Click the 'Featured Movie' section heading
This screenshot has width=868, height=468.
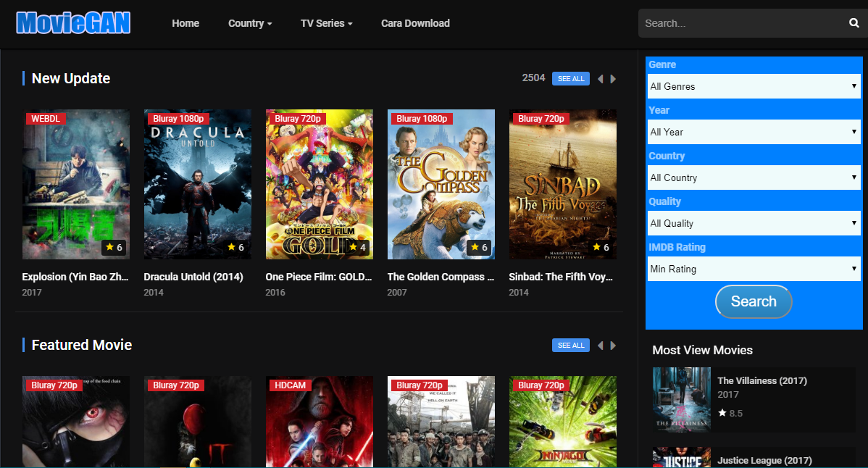click(82, 345)
